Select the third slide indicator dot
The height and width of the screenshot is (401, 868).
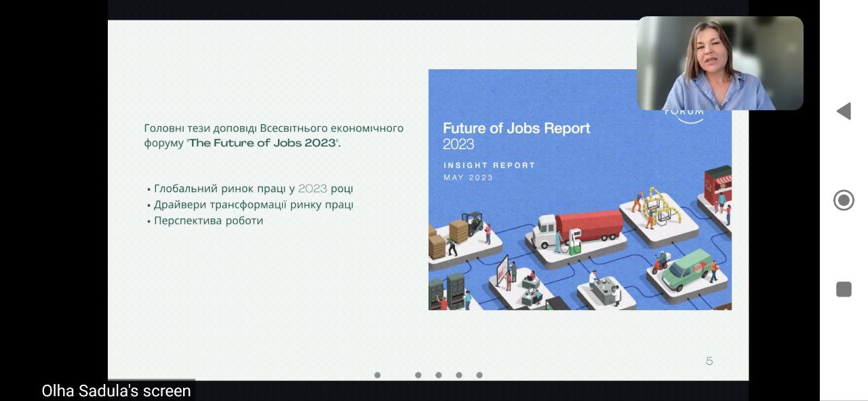tap(439, 375)
